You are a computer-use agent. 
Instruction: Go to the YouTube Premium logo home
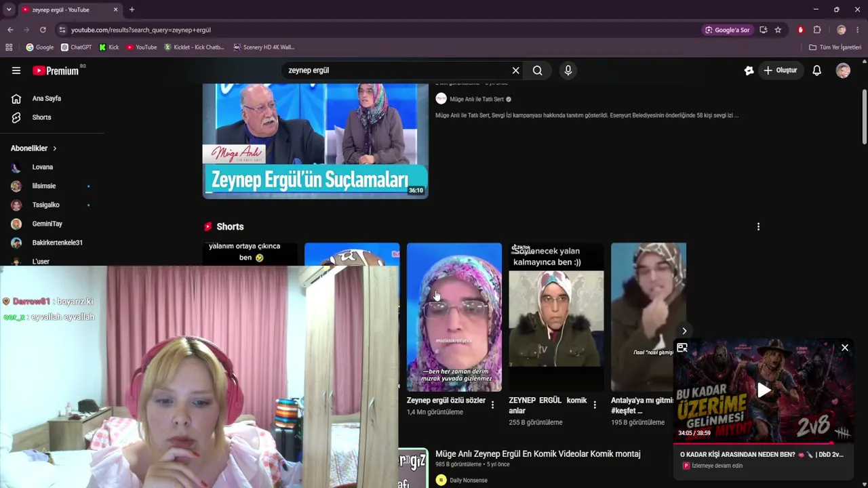click(56, 70)
